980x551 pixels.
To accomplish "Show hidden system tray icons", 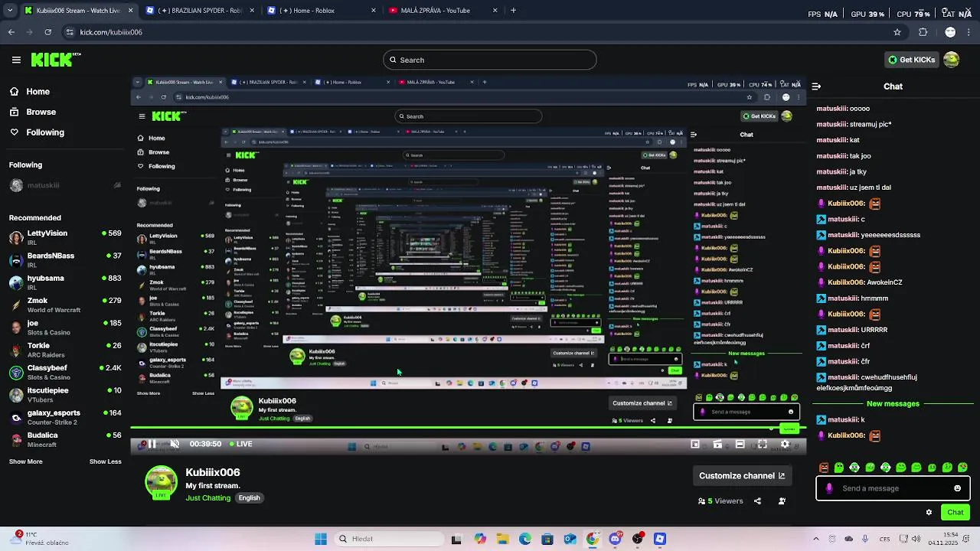I will (815, 539).
